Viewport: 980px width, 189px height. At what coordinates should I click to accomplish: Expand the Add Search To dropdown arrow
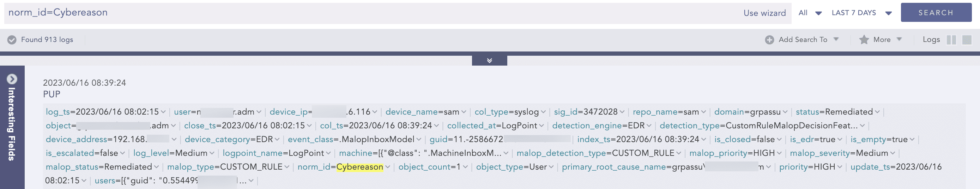pyautogui.click(x=836, y=39)
